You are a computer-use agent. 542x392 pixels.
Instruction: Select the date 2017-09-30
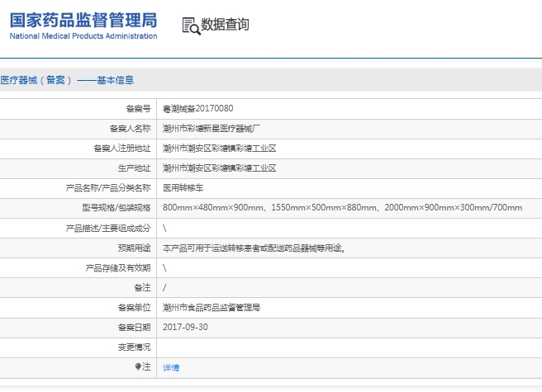[185, 327]
